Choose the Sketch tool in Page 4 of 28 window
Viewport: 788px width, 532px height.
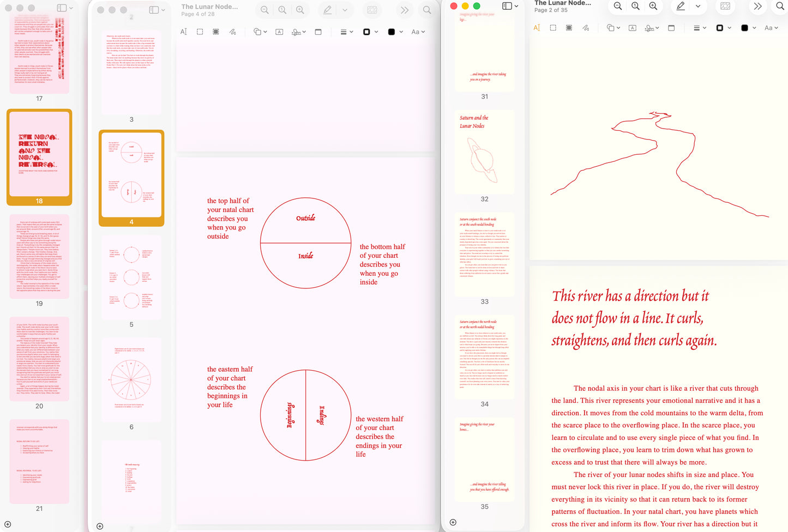(232, 32)
